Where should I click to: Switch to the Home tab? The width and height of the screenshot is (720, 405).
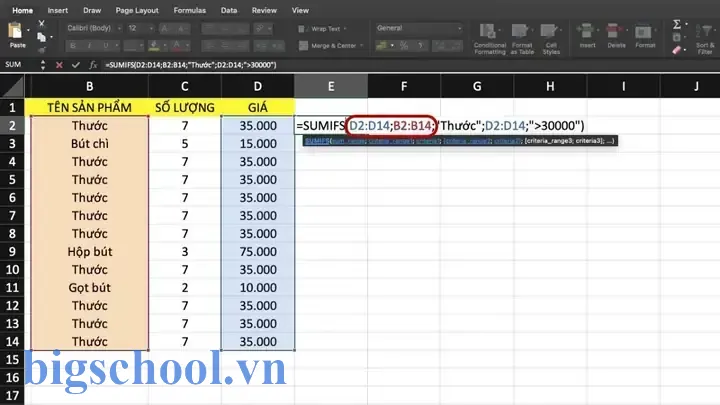click(x=22, y=10)
